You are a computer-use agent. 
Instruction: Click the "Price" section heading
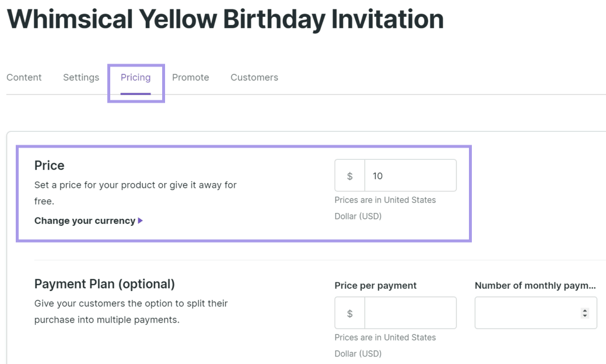click(x=50, y=165)
